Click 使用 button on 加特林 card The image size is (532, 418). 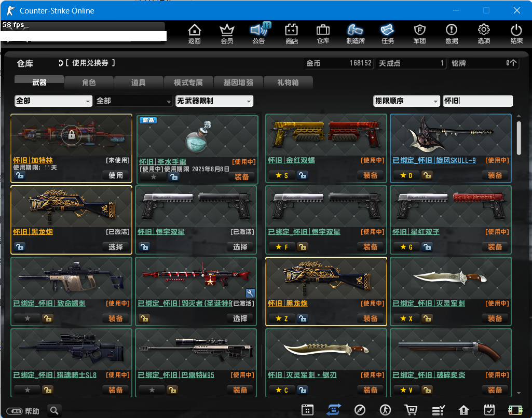coord(116,175)
